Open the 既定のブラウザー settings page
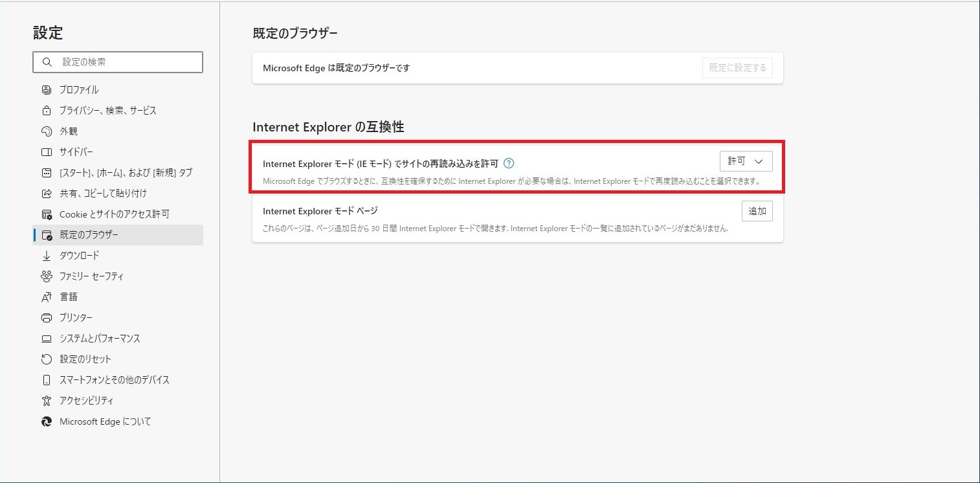Viewport: 980px width, 483px height. click(x=118, y=235)
